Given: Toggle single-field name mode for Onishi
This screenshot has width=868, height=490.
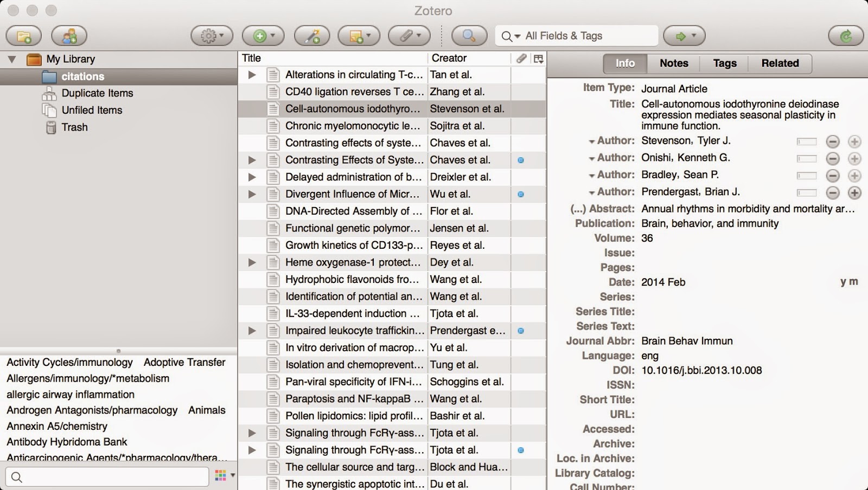Looking at the screenshot, I should [x=807, y=159].
